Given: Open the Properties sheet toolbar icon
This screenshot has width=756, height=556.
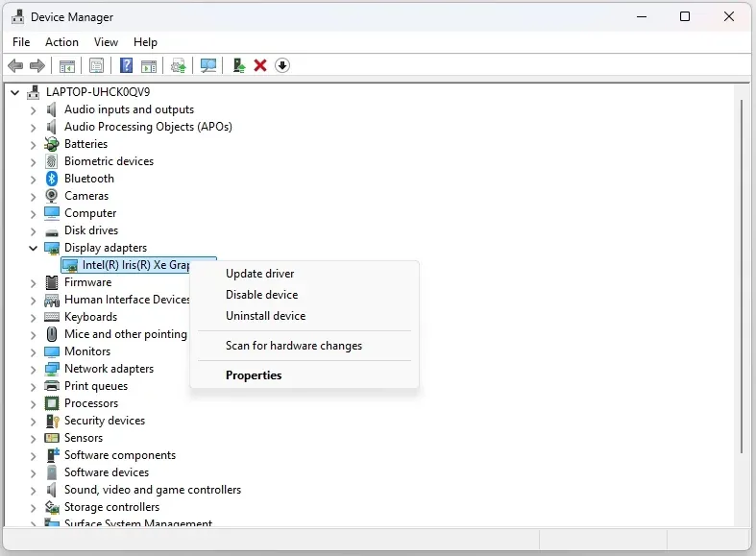Looking at the screenshot, I should point(96,65).
